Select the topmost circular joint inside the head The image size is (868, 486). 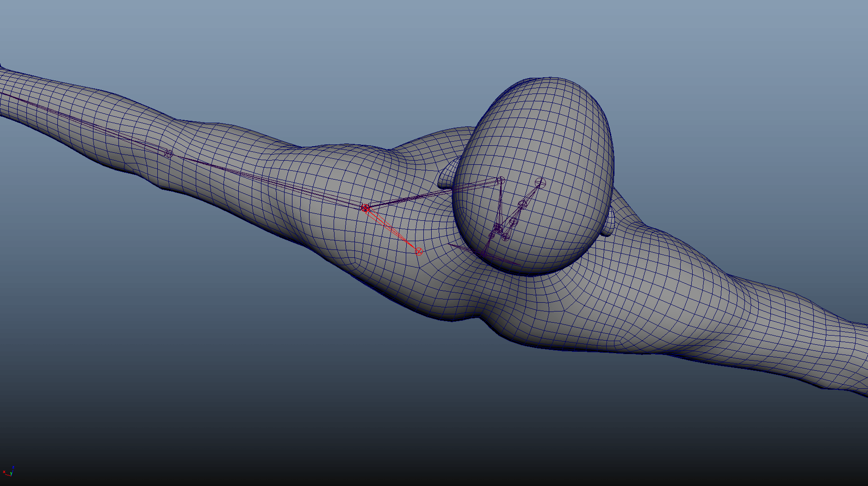click(540, 183)
